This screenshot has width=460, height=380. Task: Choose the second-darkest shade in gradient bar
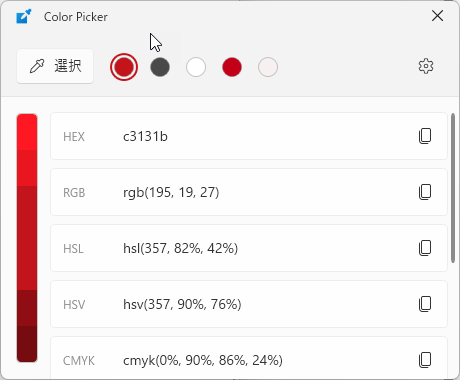coord(27,308)
